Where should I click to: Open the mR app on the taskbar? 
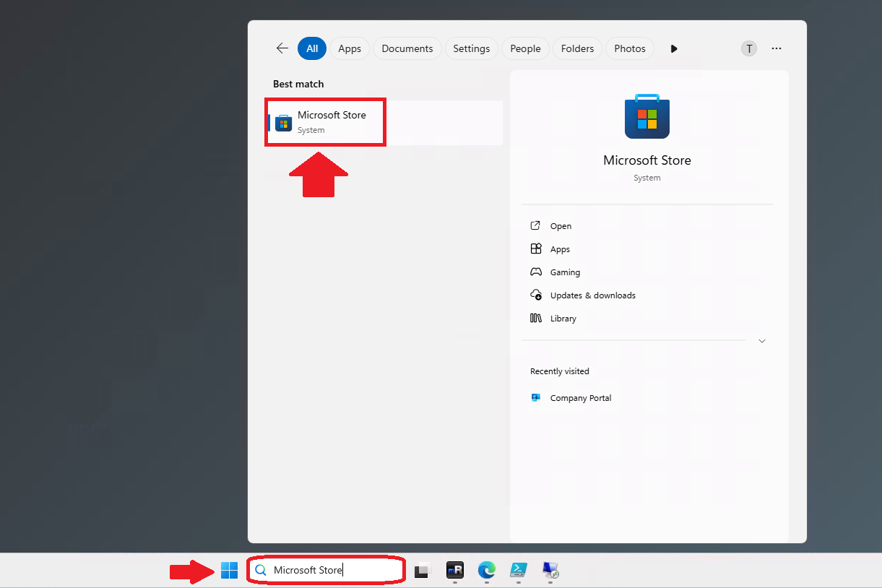tap(454, 570)
